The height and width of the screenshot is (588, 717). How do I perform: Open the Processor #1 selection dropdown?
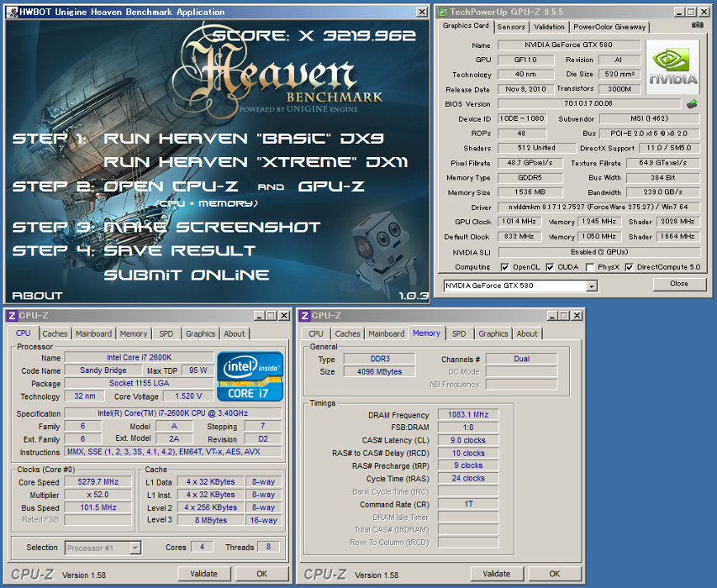[x=135, y=548]
